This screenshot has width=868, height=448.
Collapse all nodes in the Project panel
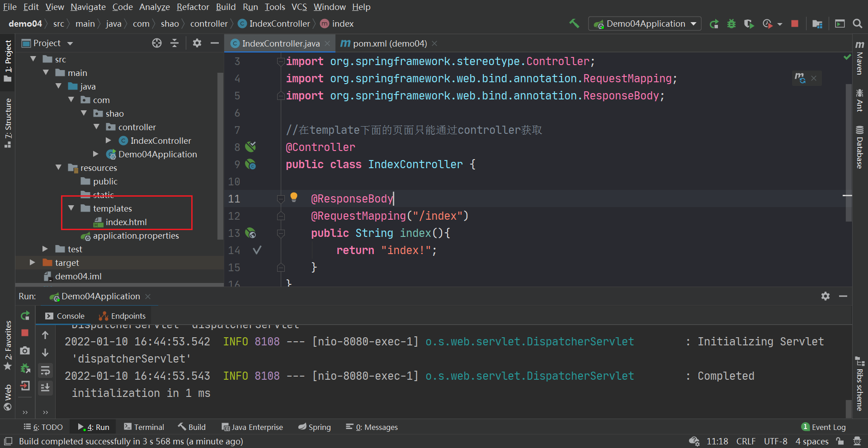[x=175, y=43]
